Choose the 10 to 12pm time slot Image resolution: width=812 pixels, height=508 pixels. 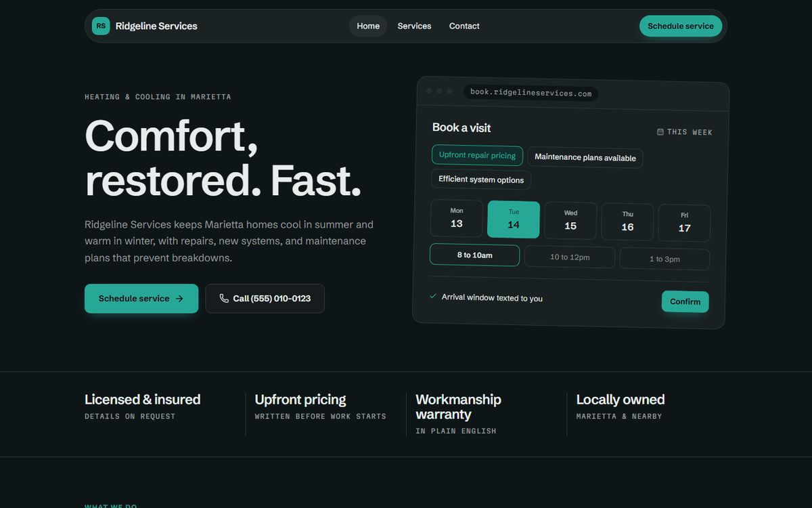pyautogui.click(x=570, y=257)
